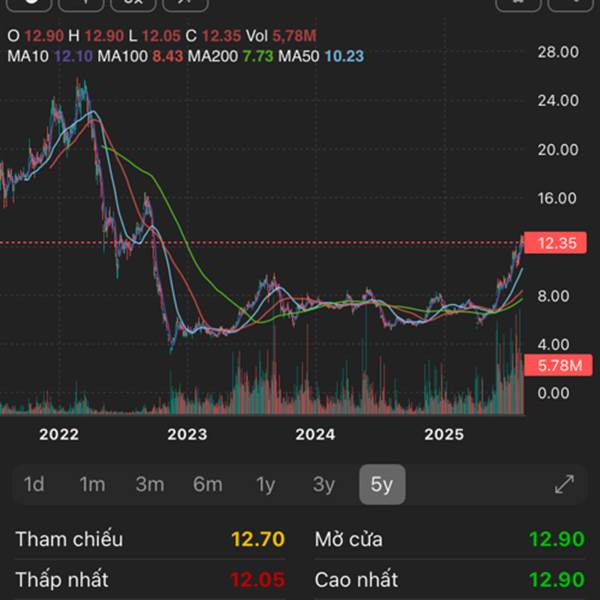This screenshot has height=600, width=600.
Task: Choose the 3y timeframe tab
Action: (x=324, y=485)
